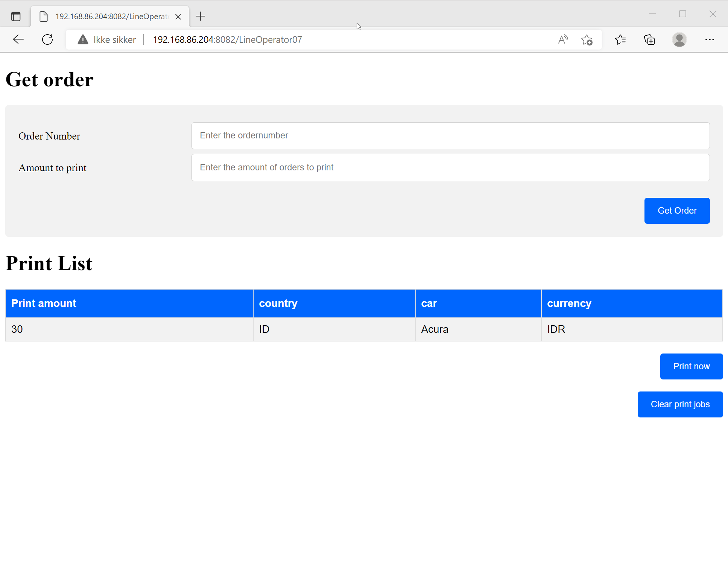Image resolution: width=728 pixels, height=572 pixels.
Task: Click the browser back arrow
Action: coord(18,39)
